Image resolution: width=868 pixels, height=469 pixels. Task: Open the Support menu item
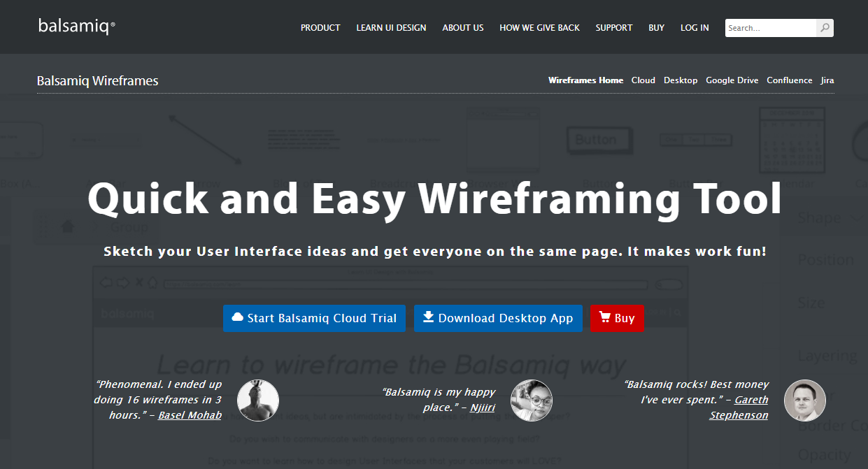pos(613,28)
